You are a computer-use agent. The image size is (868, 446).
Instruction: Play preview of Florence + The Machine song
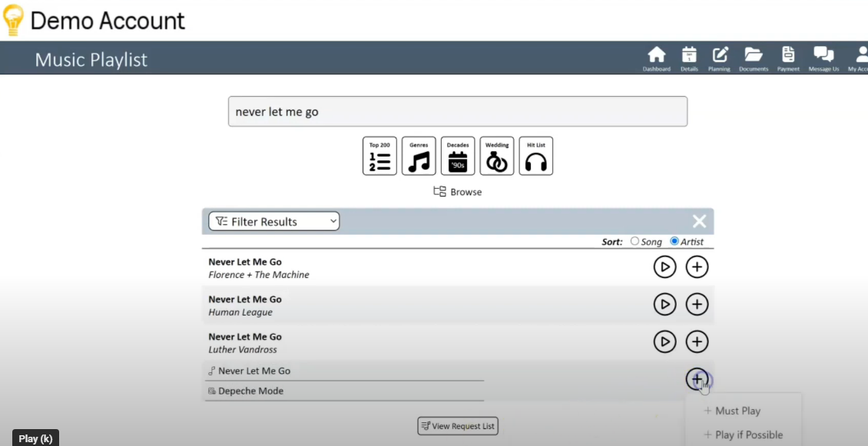pos(665,266)
